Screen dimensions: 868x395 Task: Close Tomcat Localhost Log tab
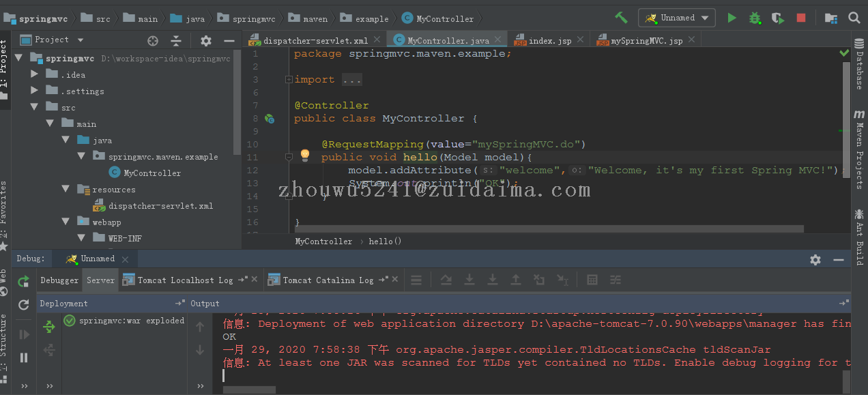click(x=255, y=280)
